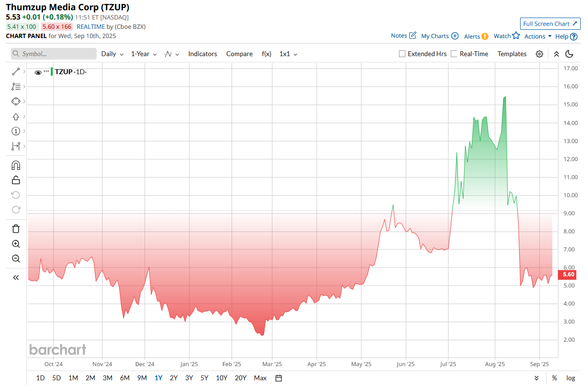Expand the measure tool flyout arrow

(24, 146)
